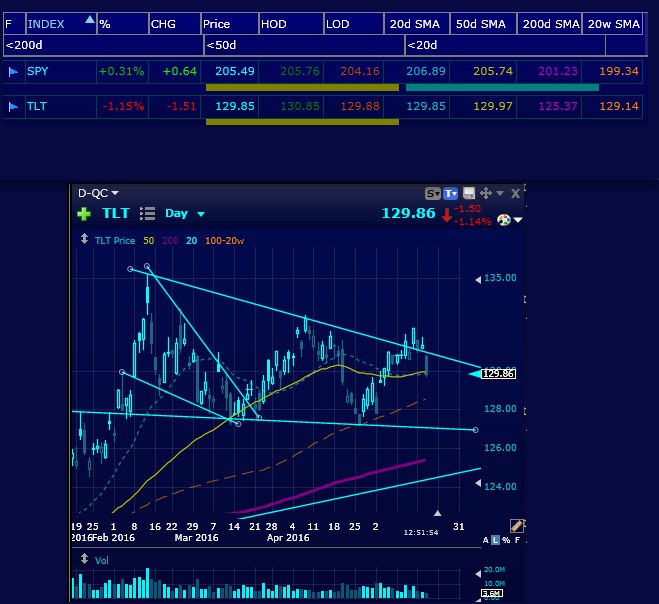Screen dimensions: 659x604
Task: Open the Day timeframe dropdown
Action: tap(185, 214)
